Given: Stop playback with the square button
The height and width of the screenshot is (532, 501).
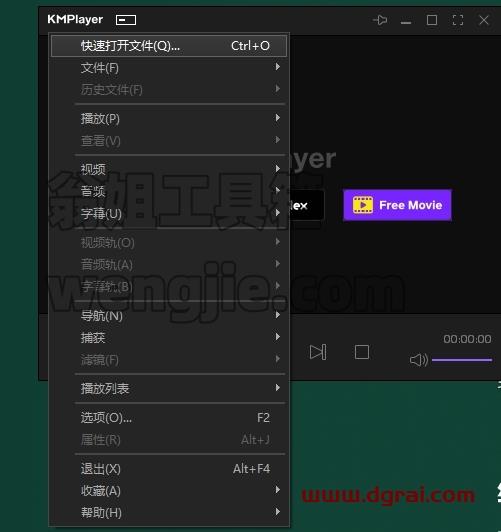Looking at the screenshot, I should click(362, 352).
